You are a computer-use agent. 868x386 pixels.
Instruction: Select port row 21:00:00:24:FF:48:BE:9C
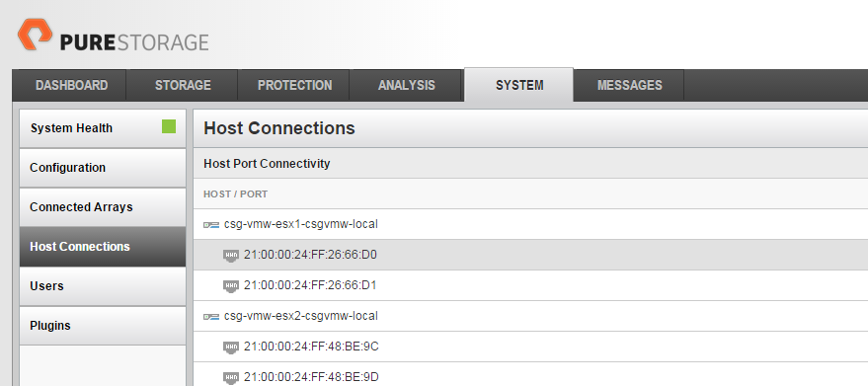(x=530, y=347)
